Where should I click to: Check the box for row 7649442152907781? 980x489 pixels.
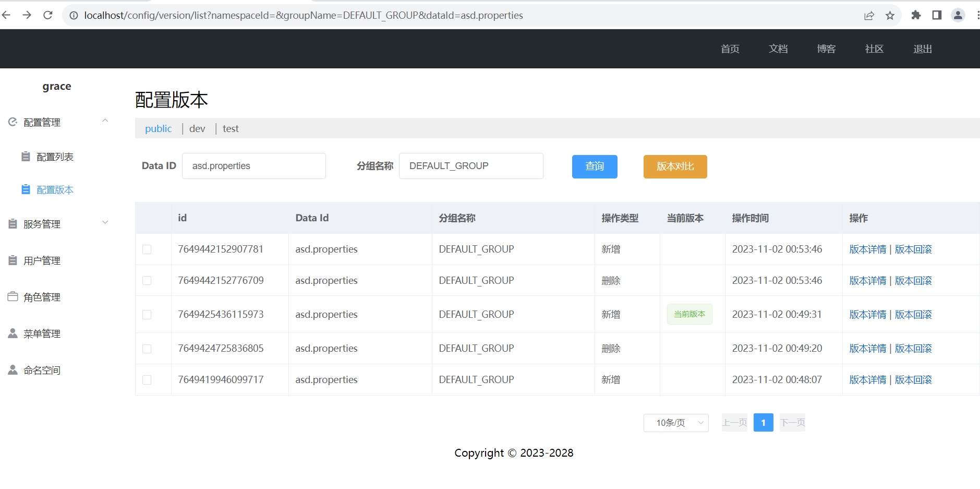[147, 249]
